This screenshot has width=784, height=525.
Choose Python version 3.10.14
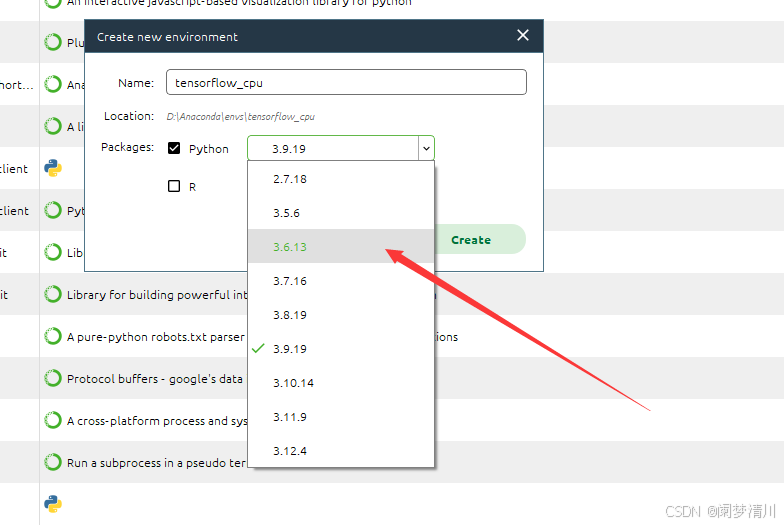[x=341, y=383]
